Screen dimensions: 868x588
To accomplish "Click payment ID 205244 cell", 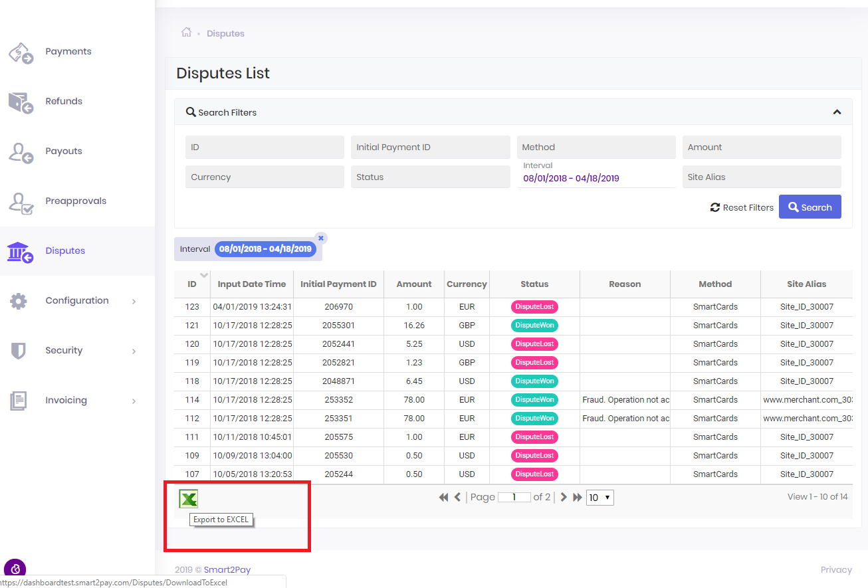I will coord(338,474).
